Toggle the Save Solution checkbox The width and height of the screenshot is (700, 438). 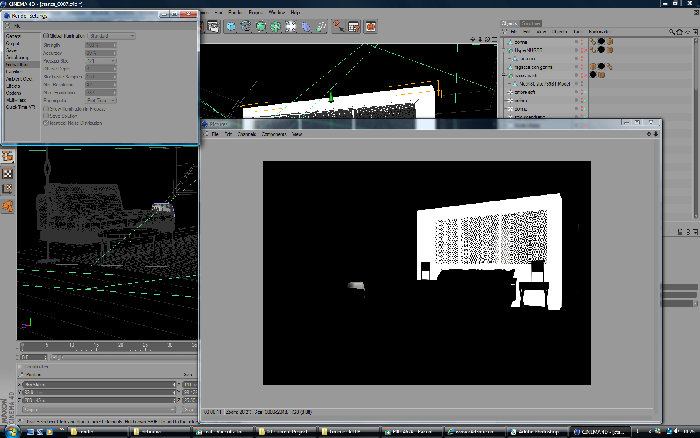(46, 116)
